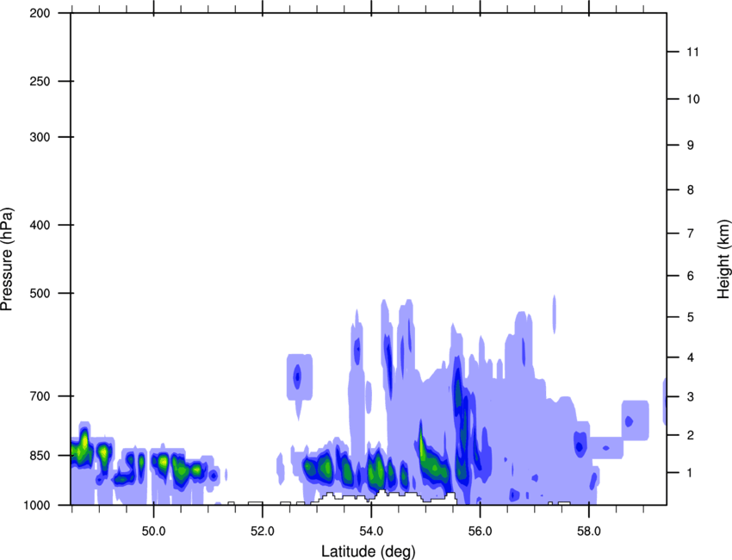Click the 52.0 latitude tick label
The width and height of the screenshot is (732, 560).
click(263, 531)
